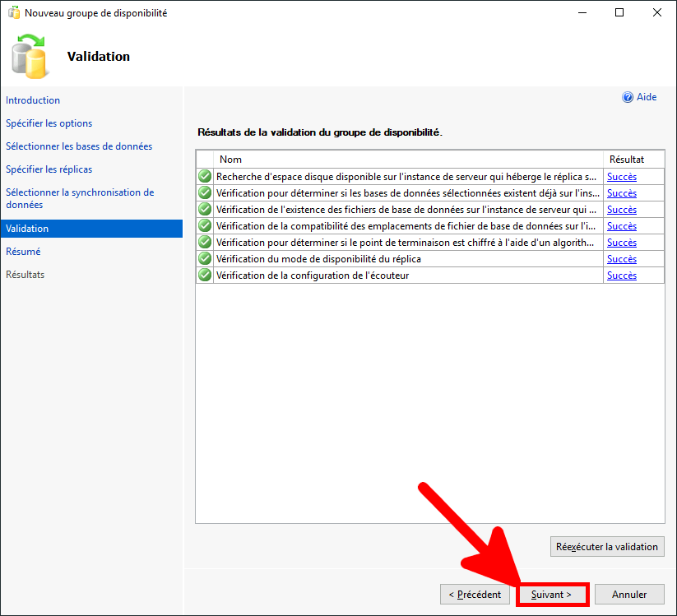Click the green check icon for disk space check
The height and width of the screenshot is (616, 677).
[205, 176]
